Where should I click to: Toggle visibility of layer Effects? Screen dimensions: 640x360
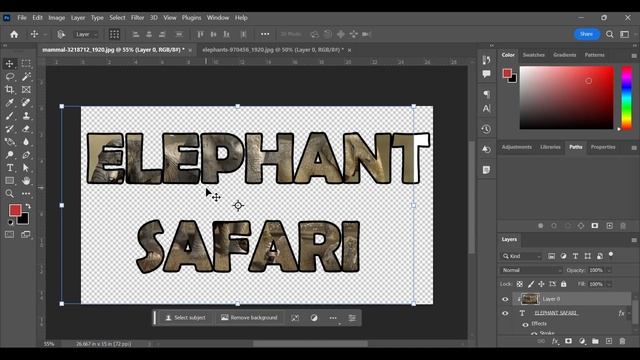[525, 324]
